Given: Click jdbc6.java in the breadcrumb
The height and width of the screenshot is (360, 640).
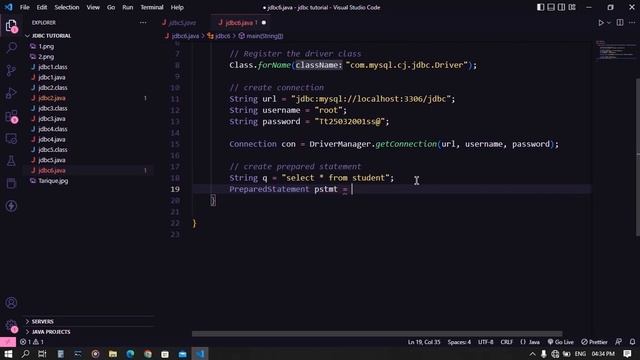Looking at the screenshot, I should point(182,36).
